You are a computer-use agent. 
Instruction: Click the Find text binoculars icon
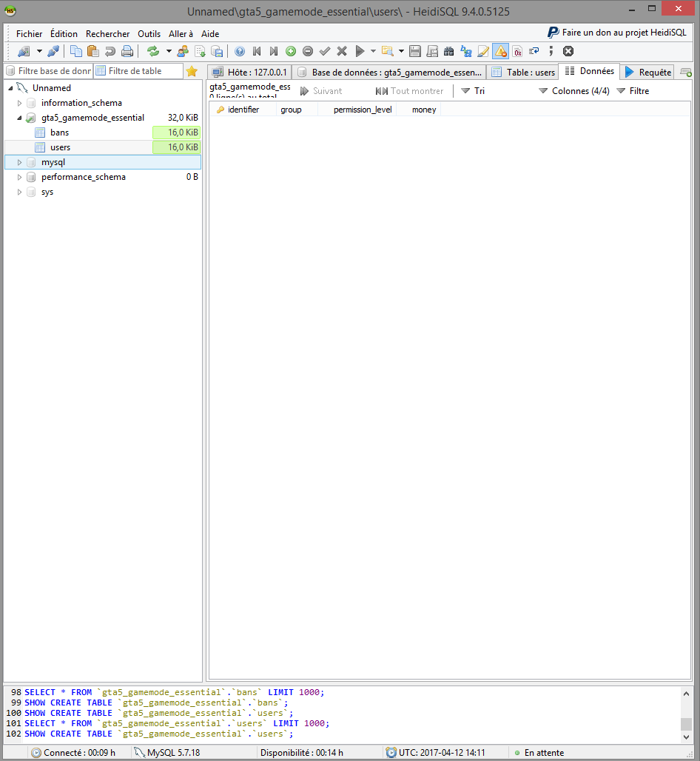click(x=448, y=51)
